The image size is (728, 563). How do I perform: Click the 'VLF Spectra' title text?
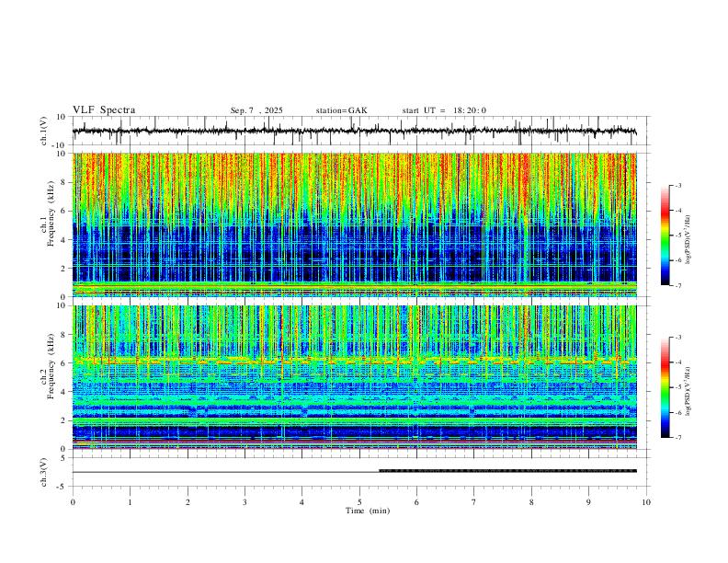click(104, 110)
